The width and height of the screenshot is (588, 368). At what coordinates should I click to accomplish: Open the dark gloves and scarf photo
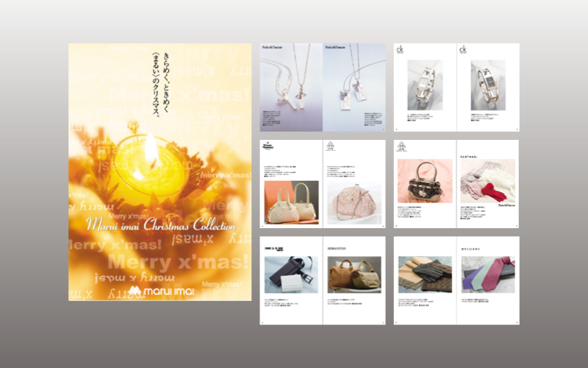[425, 276]
